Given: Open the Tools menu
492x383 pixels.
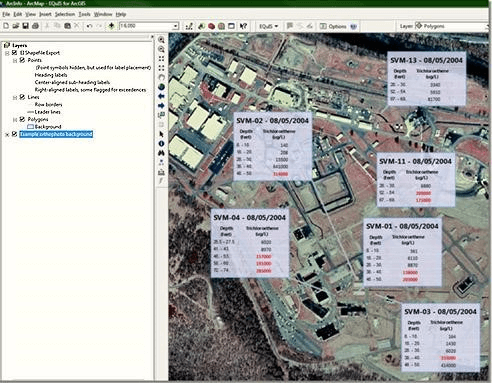Looking at the screenshot, I should [84, 14].
